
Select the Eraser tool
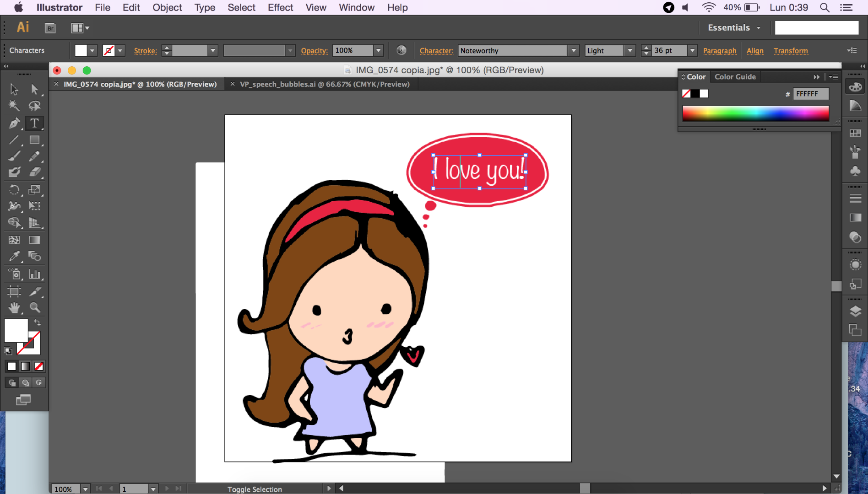[x=35, y=172]
